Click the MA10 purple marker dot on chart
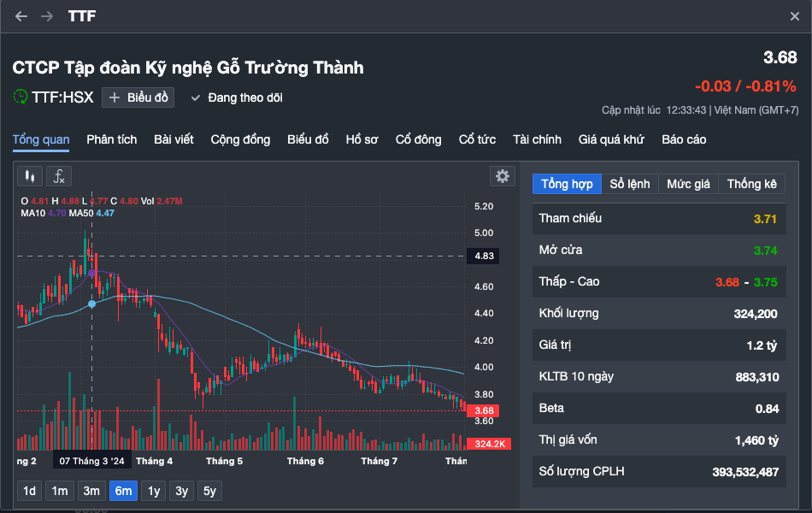Screen dimensions: 812x513 click(x=91, y=273)
